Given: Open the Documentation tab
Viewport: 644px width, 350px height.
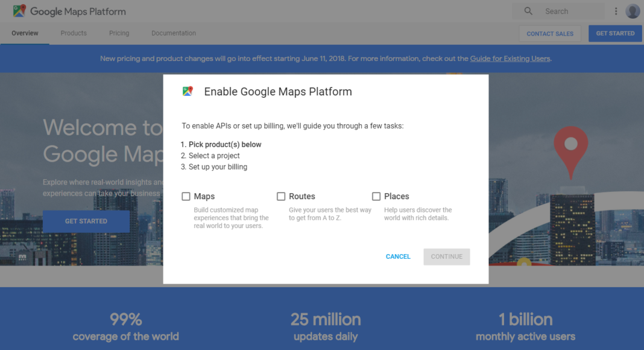Looking at the screenshot, I should click(x=174, y=33).
